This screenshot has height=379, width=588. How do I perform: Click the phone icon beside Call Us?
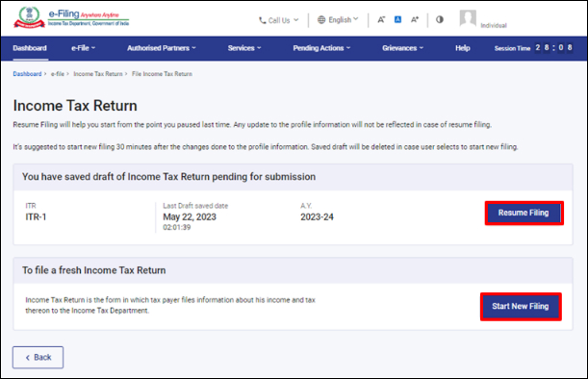click(x=263, y=20)
